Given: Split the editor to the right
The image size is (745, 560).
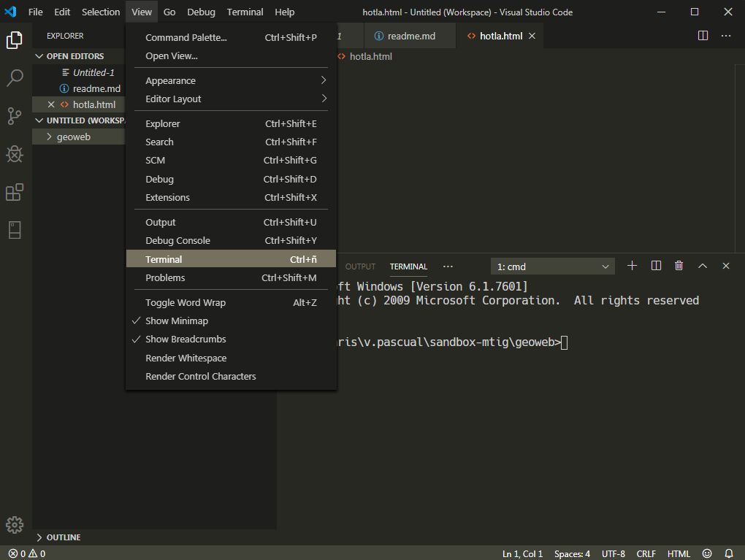Looking at the screenshot, I should coord(703,36).
